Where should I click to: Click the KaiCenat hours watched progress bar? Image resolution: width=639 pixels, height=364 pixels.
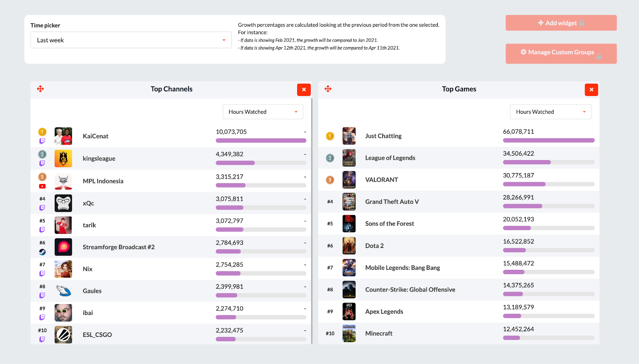click(x=261, y=140)
